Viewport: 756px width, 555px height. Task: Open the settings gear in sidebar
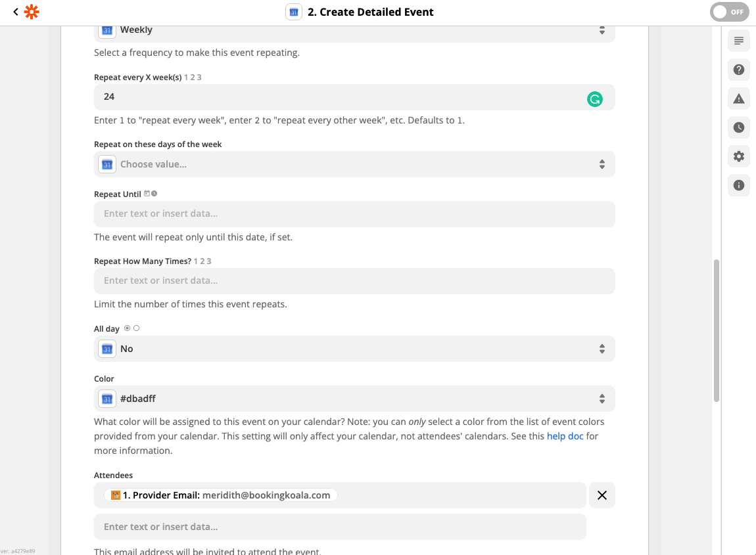[739, 156]
